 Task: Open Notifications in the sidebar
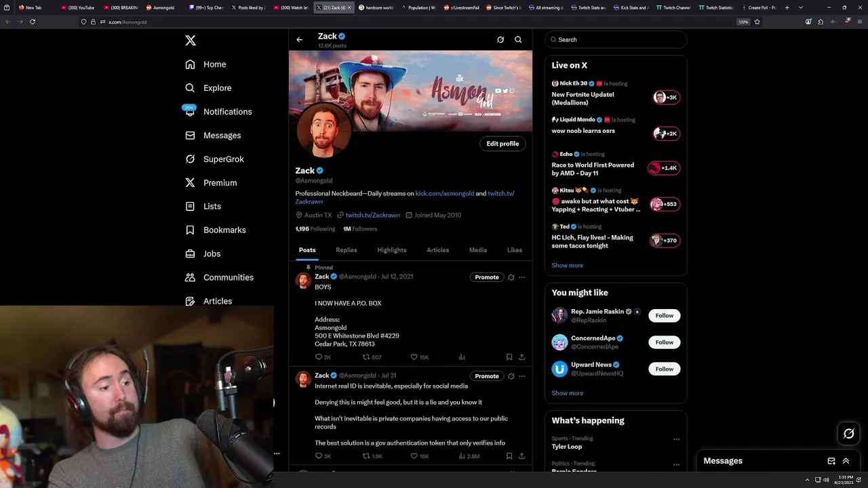coord(218,112)
